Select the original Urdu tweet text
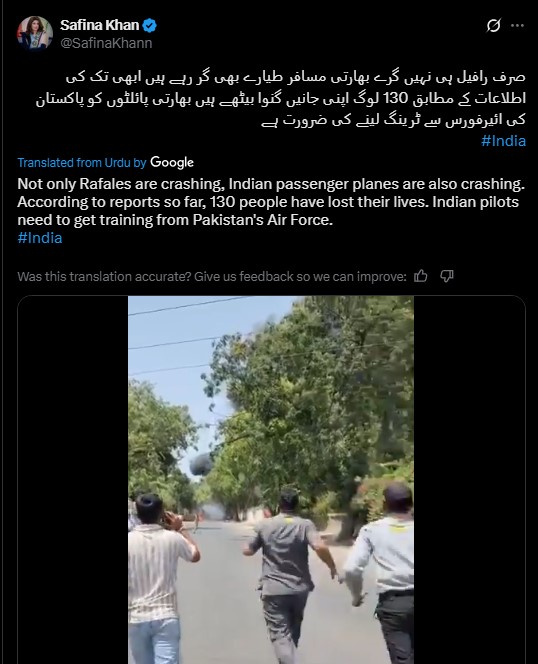The width and height of the screenshot is (538, 664). click(x=280, y=98)
